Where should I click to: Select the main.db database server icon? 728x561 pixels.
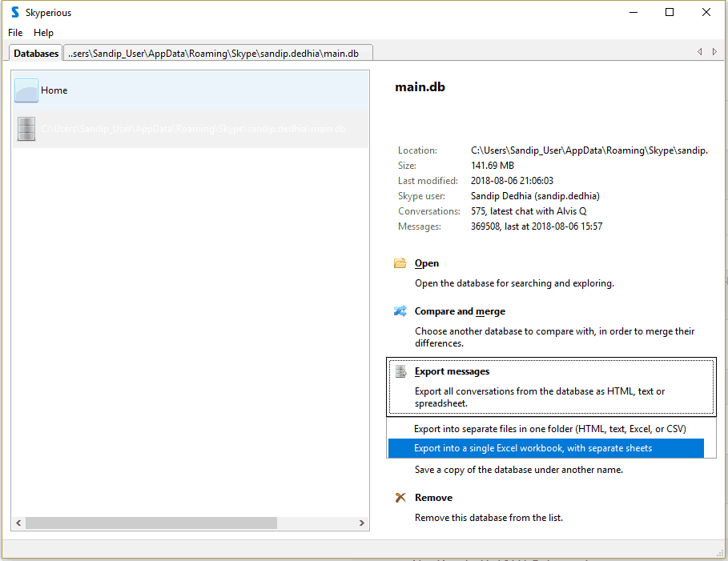click(26, 129)
